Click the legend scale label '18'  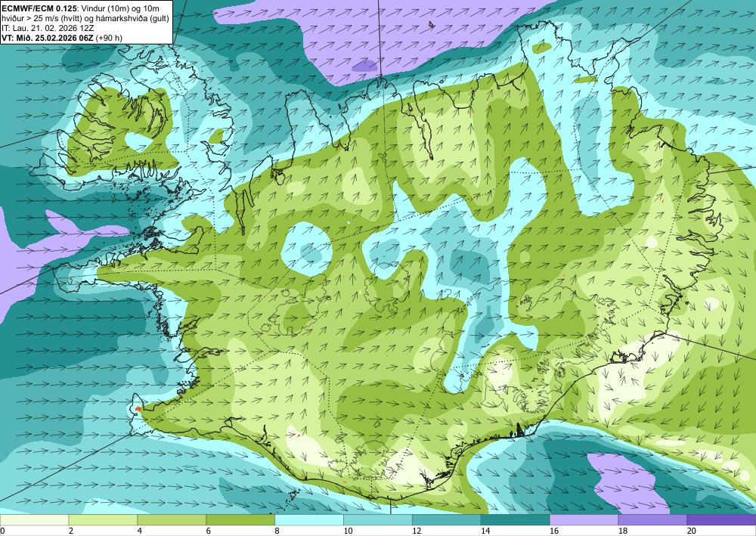tap(622, 531)
